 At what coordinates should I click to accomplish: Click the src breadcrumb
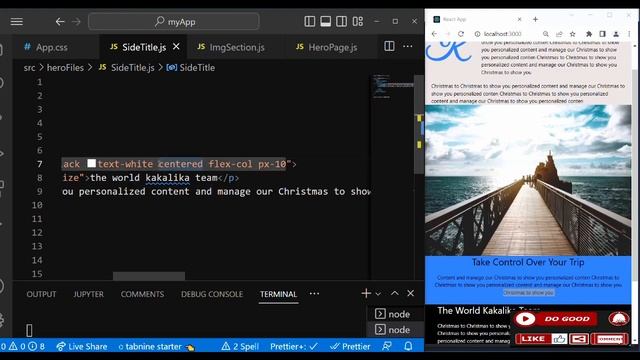point(29,68)
